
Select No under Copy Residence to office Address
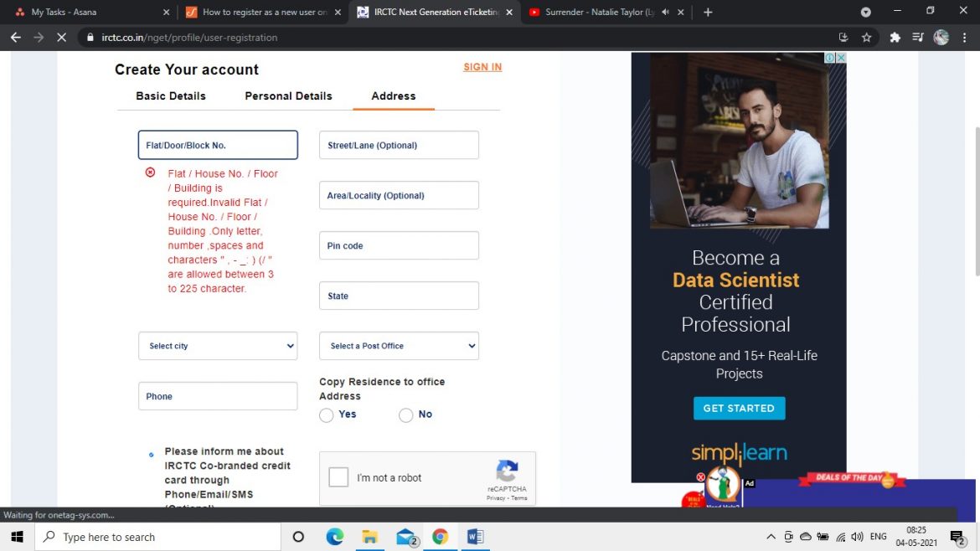tap(405, 415)
